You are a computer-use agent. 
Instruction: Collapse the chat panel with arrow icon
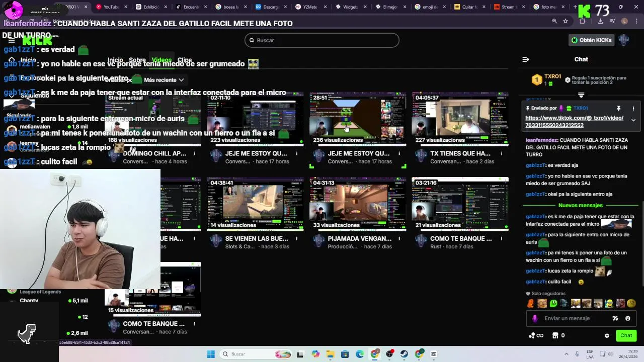pos(526,59)
